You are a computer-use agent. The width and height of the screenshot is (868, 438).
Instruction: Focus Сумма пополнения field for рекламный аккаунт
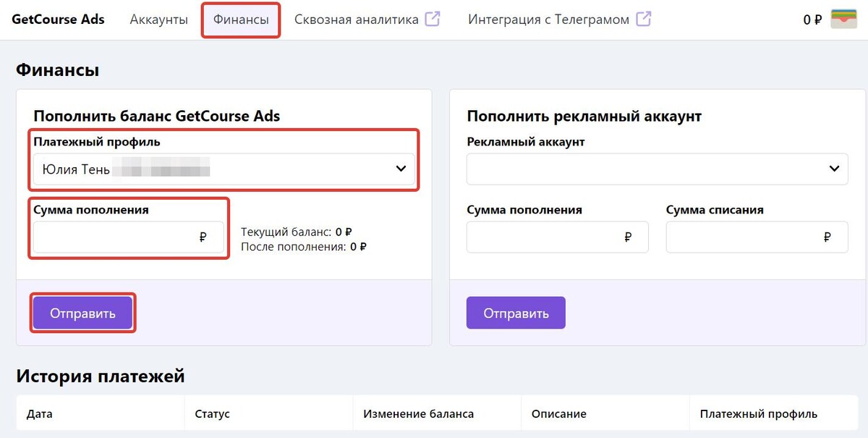click(x=558, y=237)
